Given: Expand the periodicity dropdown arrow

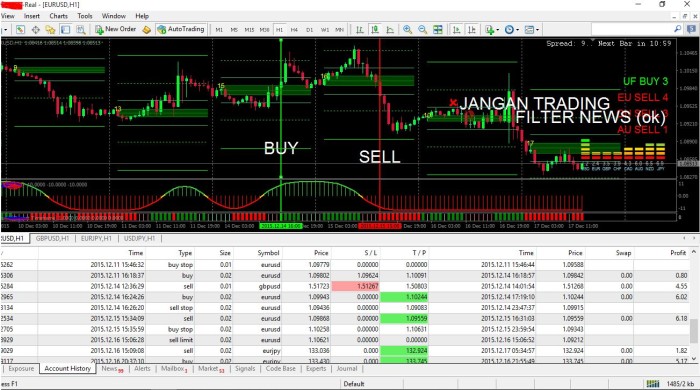Looking at the screenshot, I should pos(517,30).
